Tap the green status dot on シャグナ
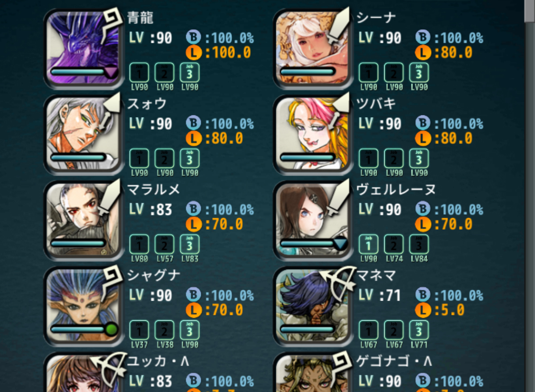The width and height of the screenshot is (535, 392). (111, 330)
